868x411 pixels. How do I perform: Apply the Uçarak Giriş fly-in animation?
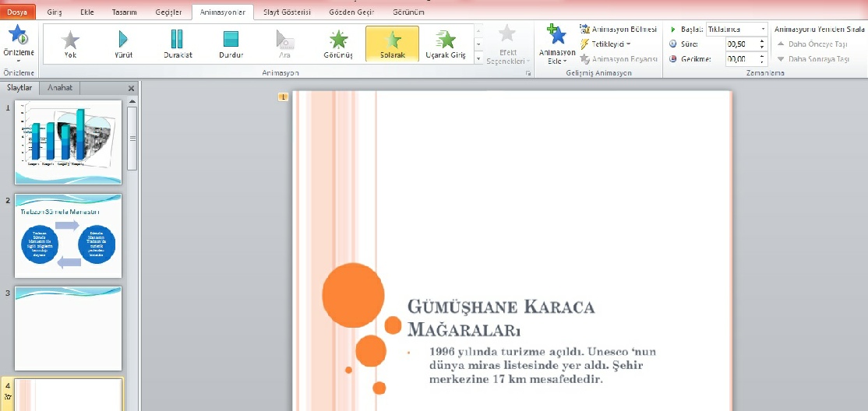[x=446, y=44]
